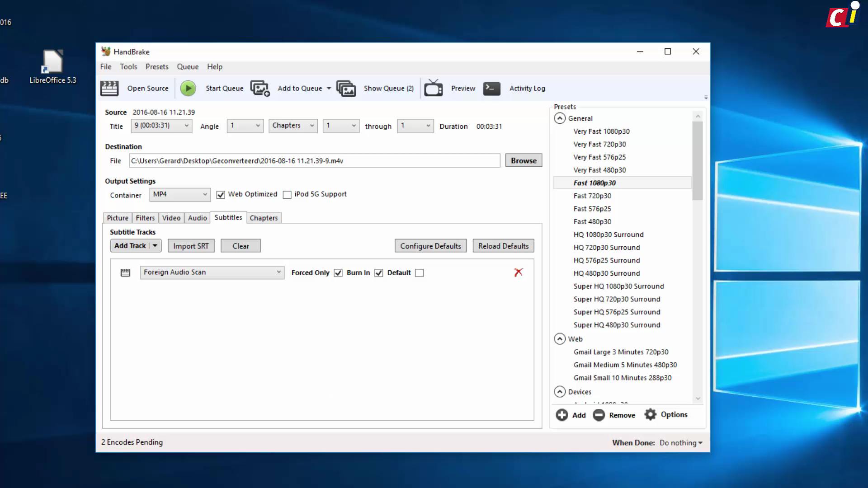Click the Preview television icon
The image size is (868, 488).
pos(433,89)
